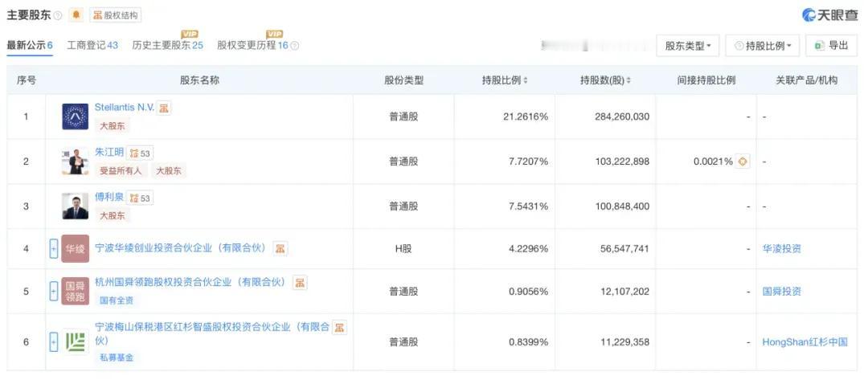Click the 4.2296% holding ratio cell
This screenshot has width=868, height=380.
coord(528,249)
